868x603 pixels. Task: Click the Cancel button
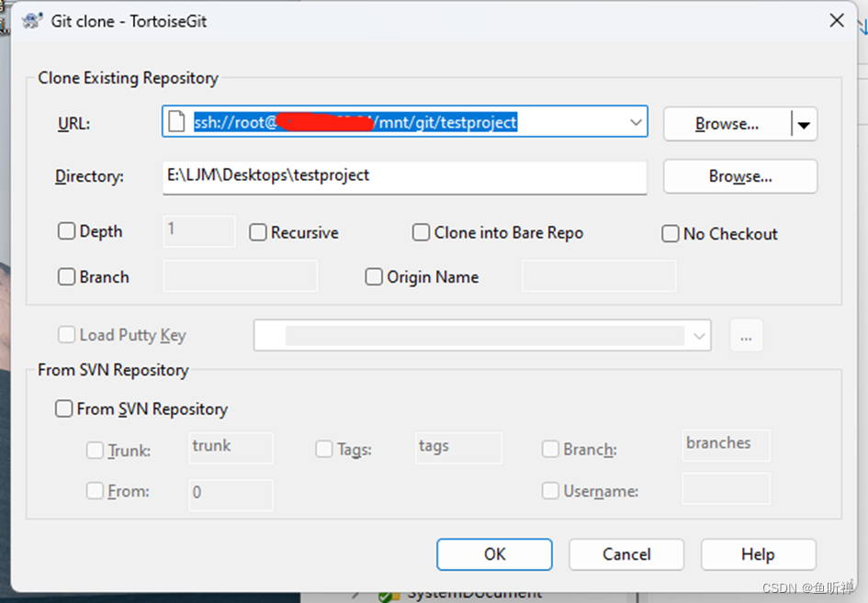pos(626,554)
